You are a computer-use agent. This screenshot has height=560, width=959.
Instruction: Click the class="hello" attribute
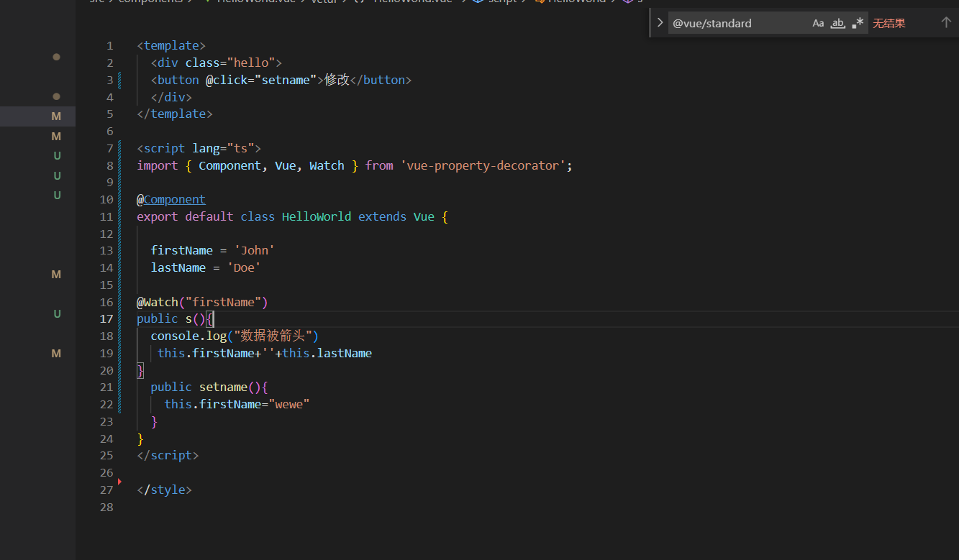[x=230, y=63]
